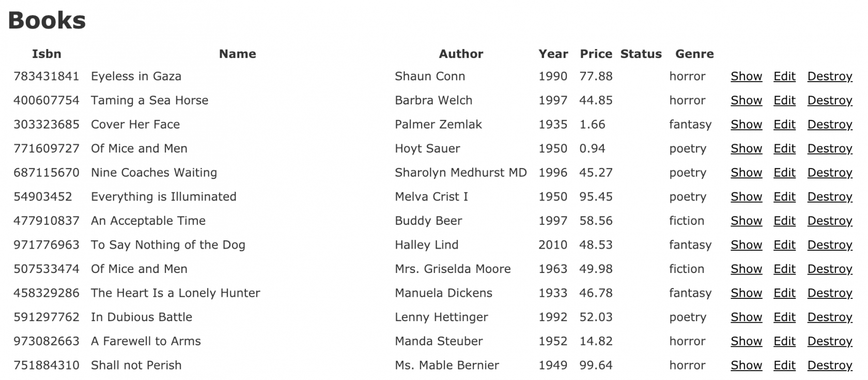Click the Price column header
The width and height of the screenshot is (868, 380).
pyautogui.click(x=596, y=54)
